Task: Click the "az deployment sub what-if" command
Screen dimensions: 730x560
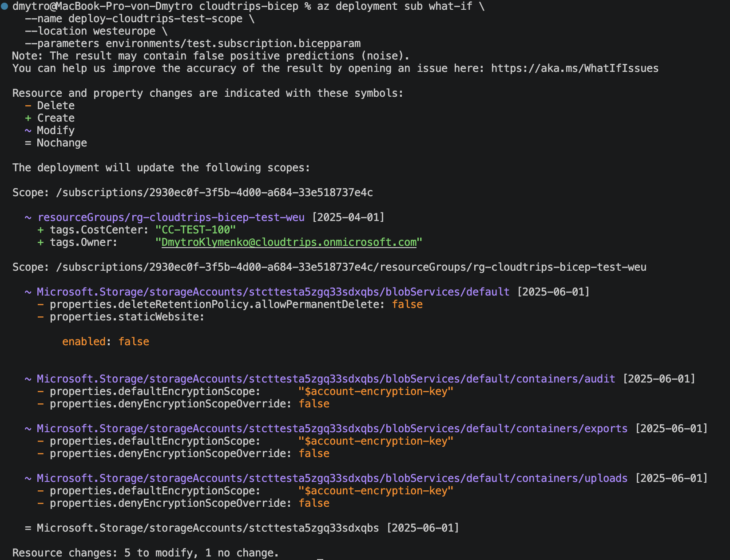Action: coord(394,6)
